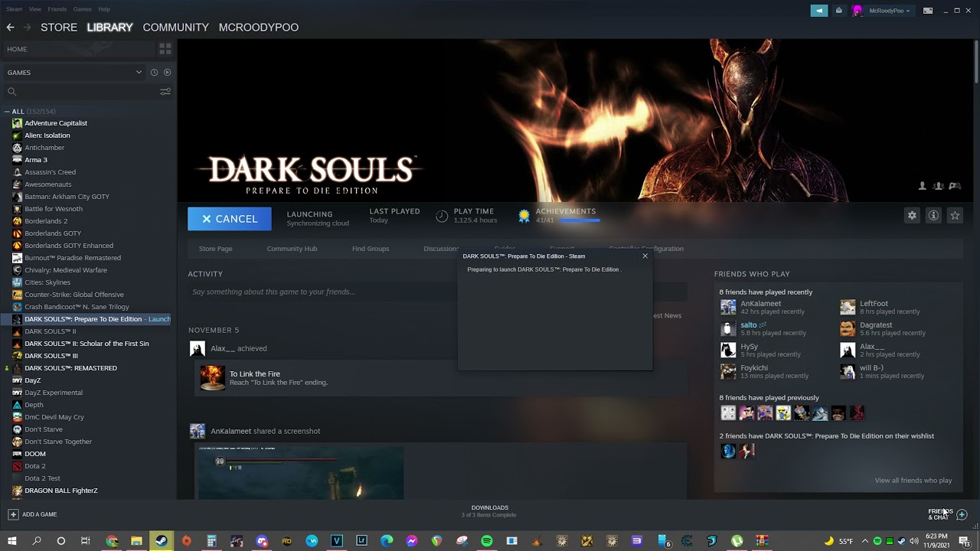
Task: Select Cities: Skylines in the library
Action: point(47,282)
